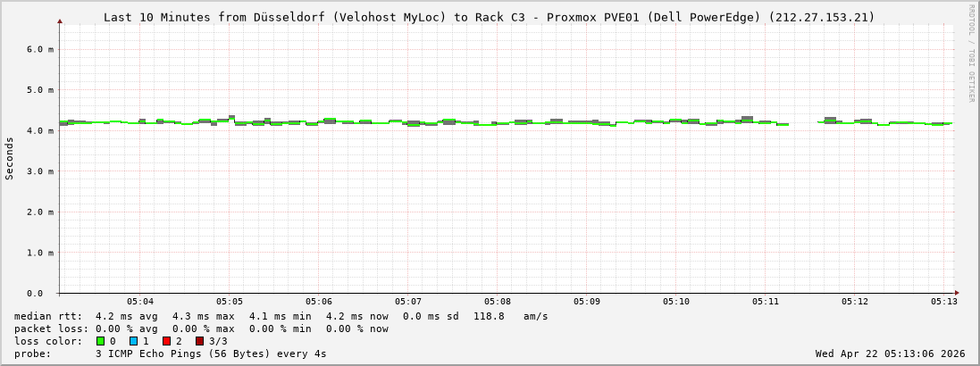Select the 05:07 time axis label
The width and height of the screenshot is (980, 366).
[408, 302]
